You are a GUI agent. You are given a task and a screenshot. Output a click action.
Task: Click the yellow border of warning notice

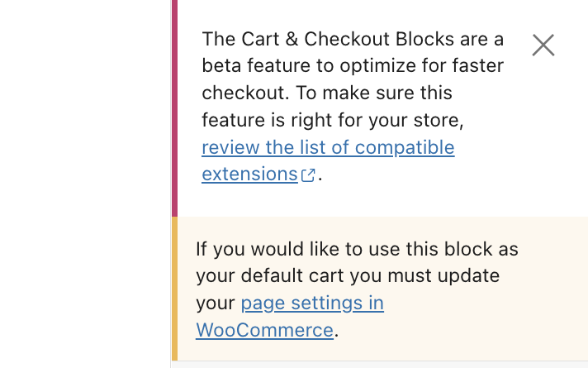pos(174,289)
